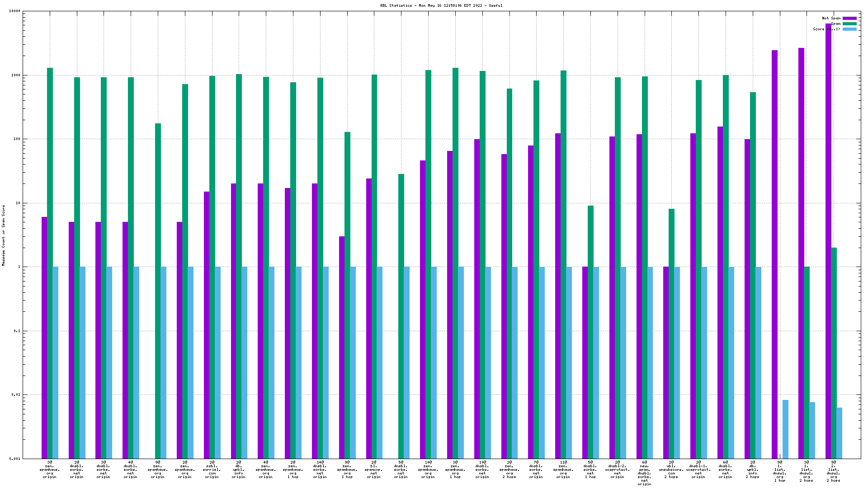
Task: Click the 1.list.dnswl.org 1 hop label
Action: (779, 471)
